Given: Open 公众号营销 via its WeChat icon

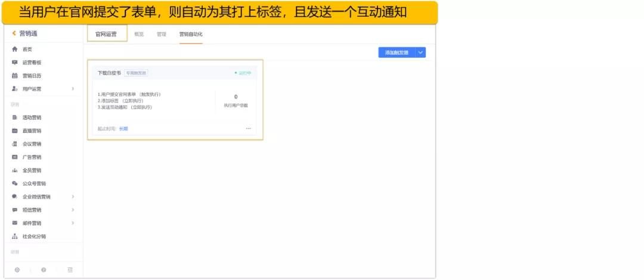Looking at the screenshot, I should pos(15,183).
